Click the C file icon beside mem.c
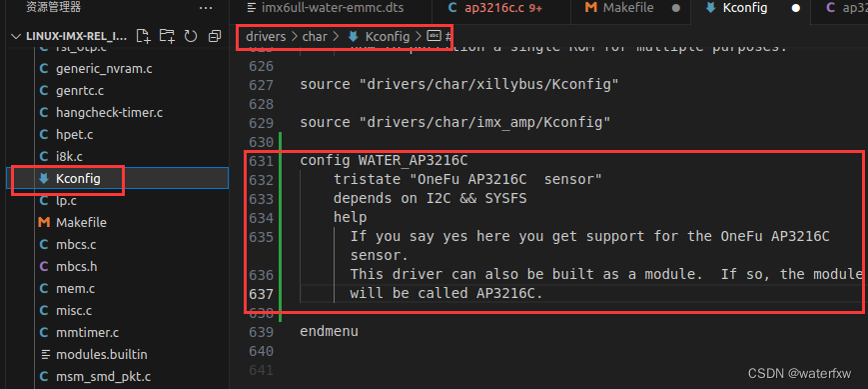Screen dimensions: 868x389 tap(44, 289)
